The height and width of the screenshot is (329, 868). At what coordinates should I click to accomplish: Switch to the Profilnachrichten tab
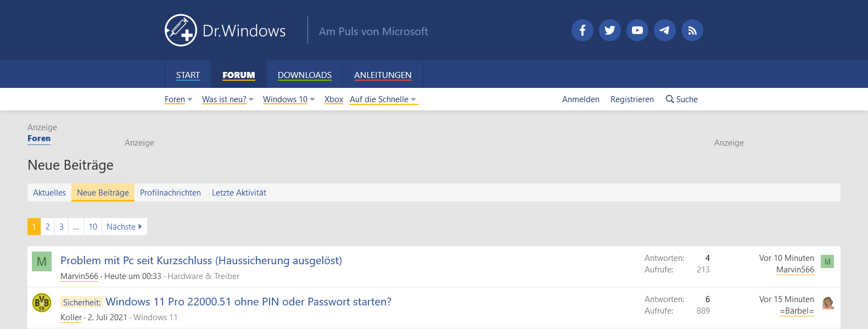tap(170, 193)
